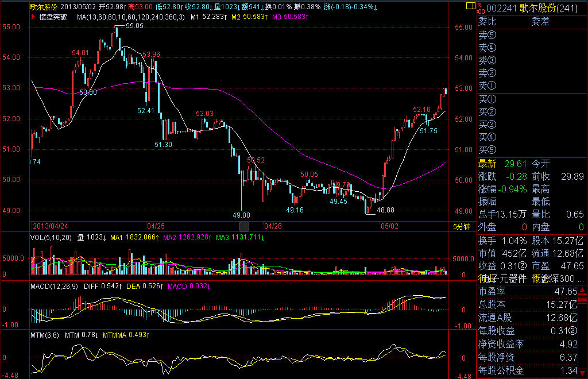Click the 横盘突破 signal label
This screenshot has height=379, width=588.
[x=53, y=17]
